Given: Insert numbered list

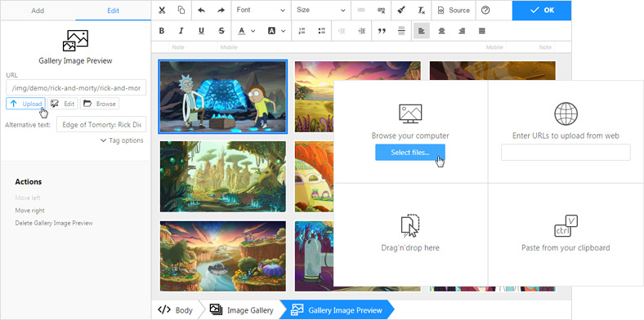Looking at the screenshot, I should (x=302, y=31).
